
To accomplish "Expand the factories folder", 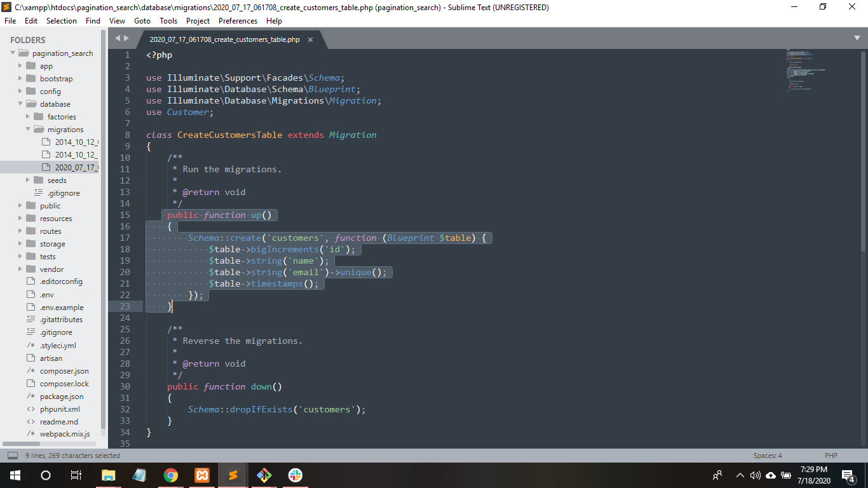I will click(28, 117).
